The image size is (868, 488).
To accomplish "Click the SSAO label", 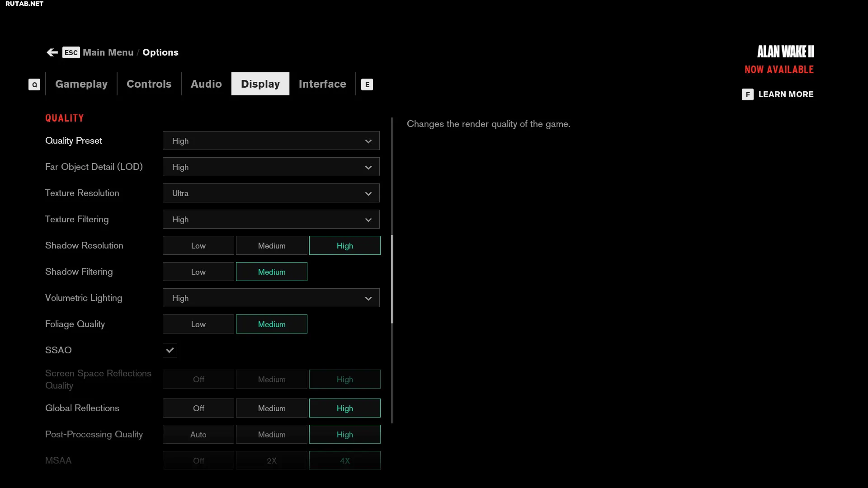I will click(x=58, y=350).
